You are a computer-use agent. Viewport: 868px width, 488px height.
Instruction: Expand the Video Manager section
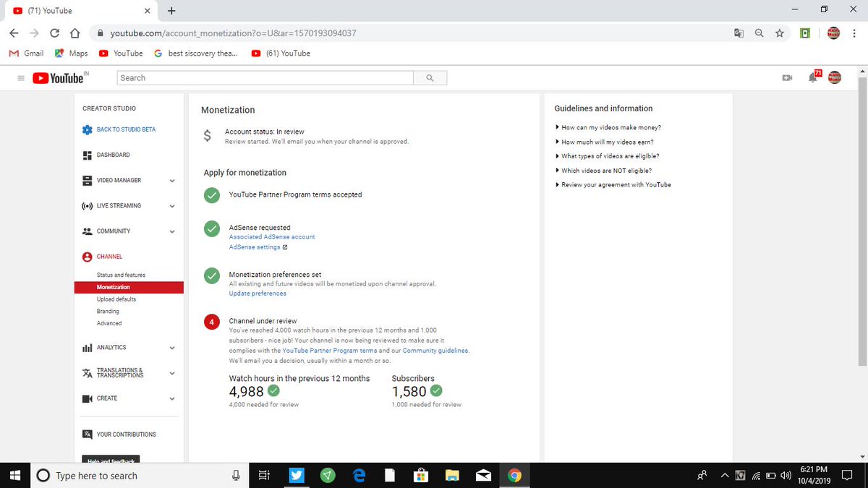pyautogui.click(x=172, y=181)
